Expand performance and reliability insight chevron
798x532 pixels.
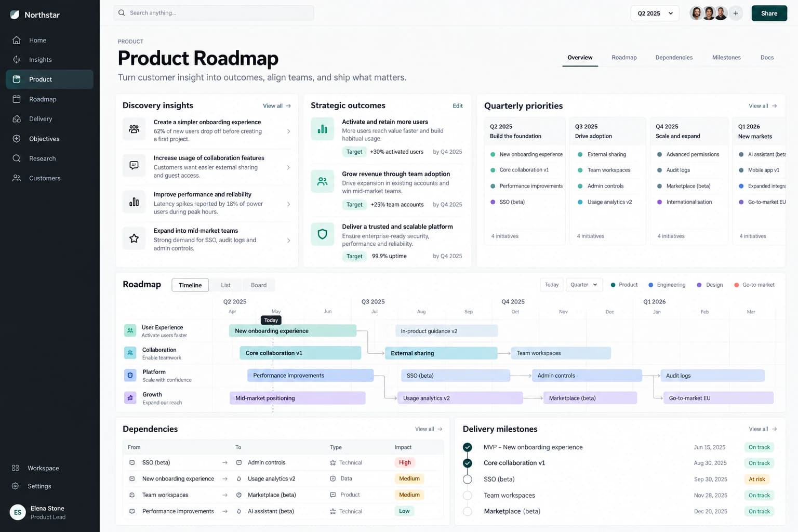pos(289,204)
